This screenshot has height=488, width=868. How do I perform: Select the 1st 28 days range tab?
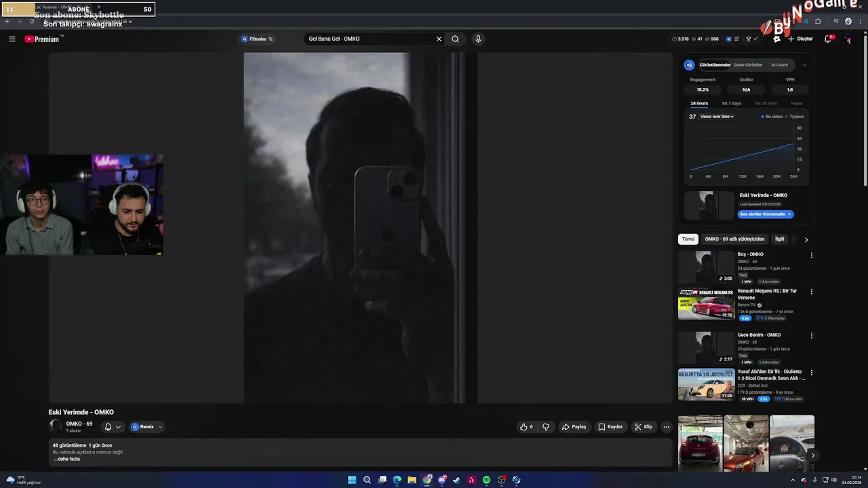pyautogui.click(x=766, y=104)
